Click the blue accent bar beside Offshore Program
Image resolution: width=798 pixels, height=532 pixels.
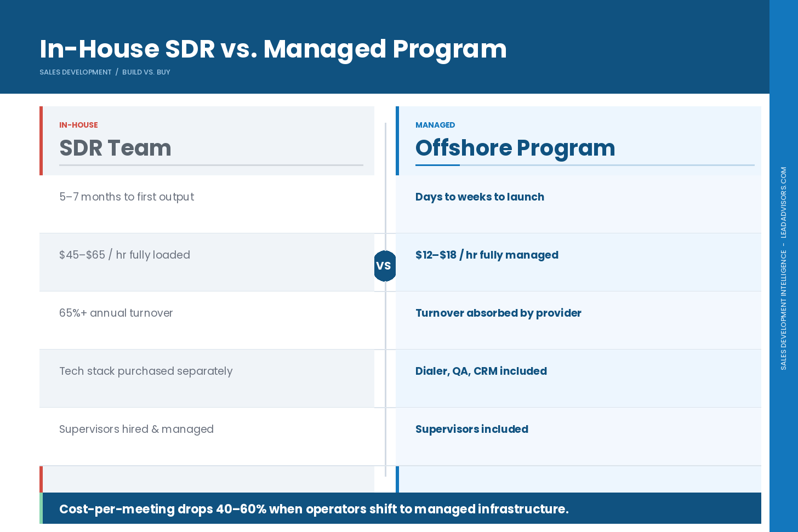pyautogui.click(x=397, y=141)
